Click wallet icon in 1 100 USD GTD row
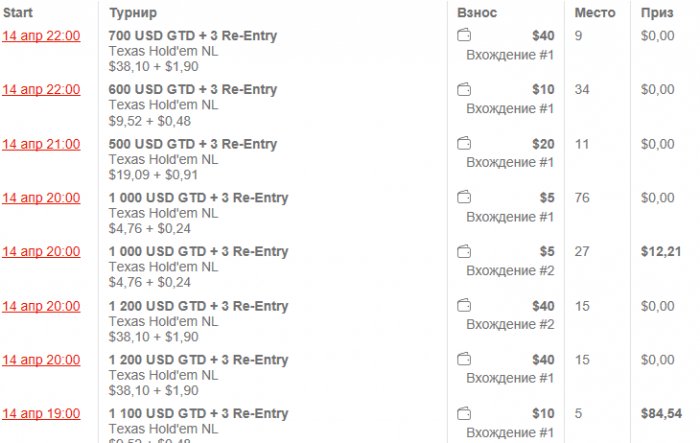This screenshot has height=443, width=700. pos(464,414)
